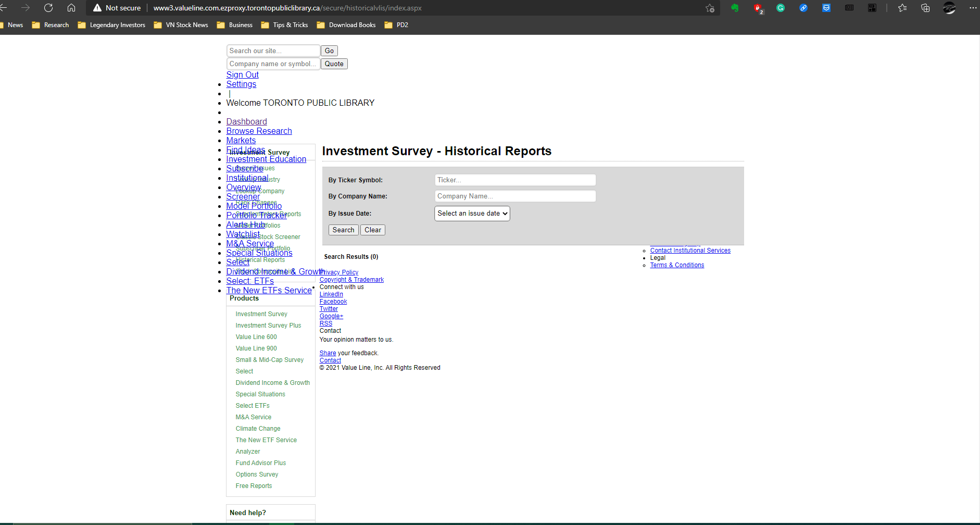Click the Clear button

372,230
